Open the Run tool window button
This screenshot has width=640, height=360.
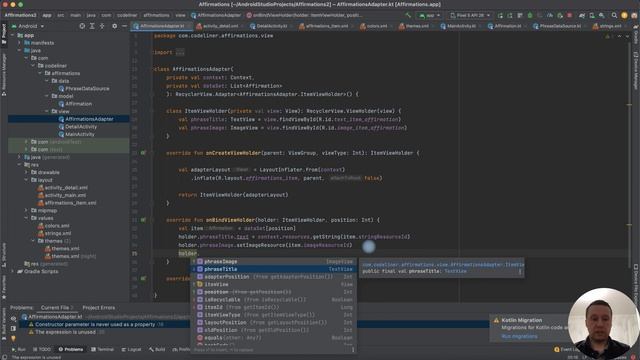(x=19, y=349)
